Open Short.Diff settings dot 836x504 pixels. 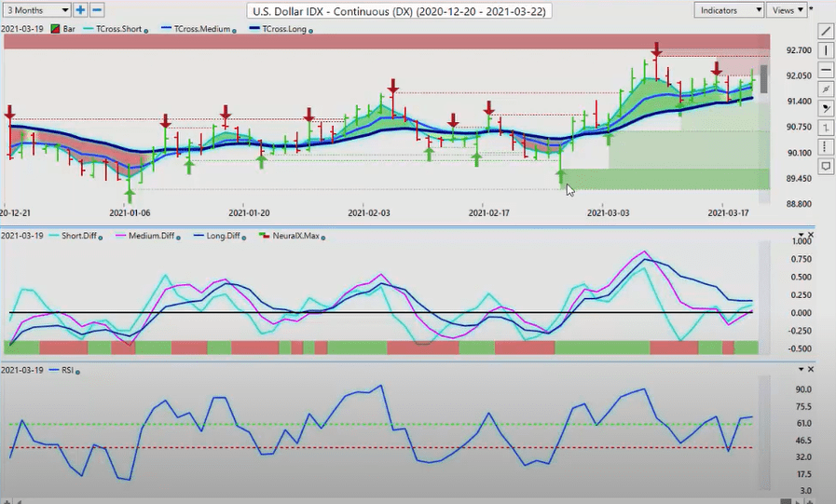tap(101, 238)
